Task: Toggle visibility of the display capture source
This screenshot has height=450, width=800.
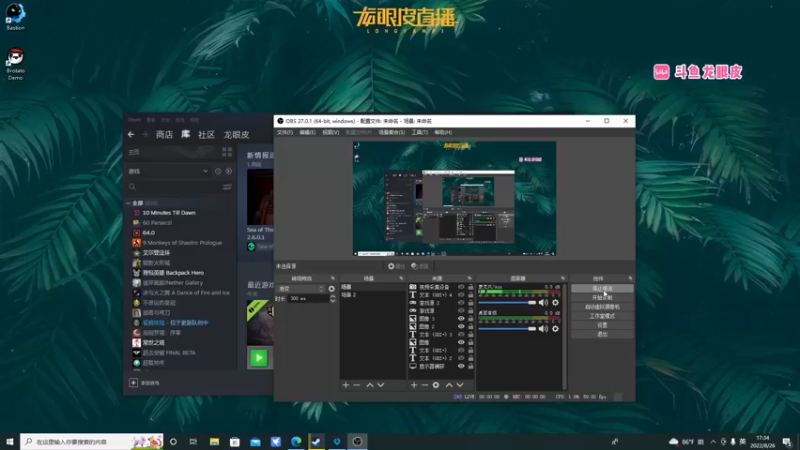Action: pos(461,366)
